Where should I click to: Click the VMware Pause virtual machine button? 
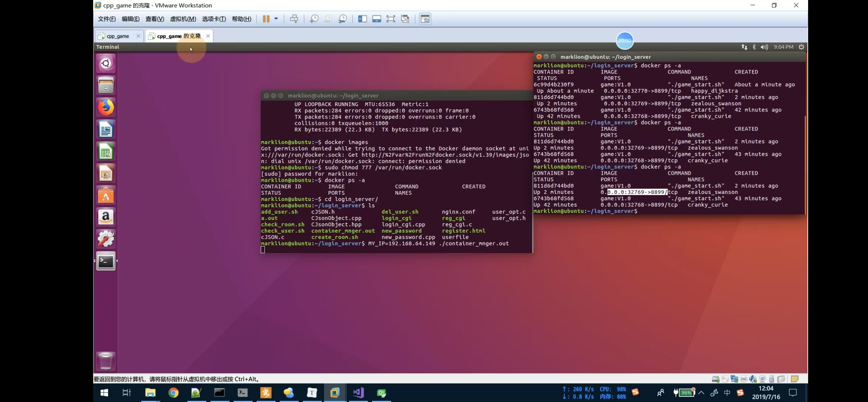[x=266, y=19]
